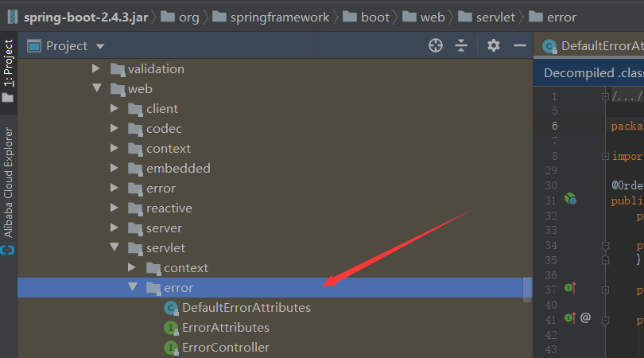Toggle code fold on line 34
The width and height of the screenshot is (644, 358).
(605, 246)
